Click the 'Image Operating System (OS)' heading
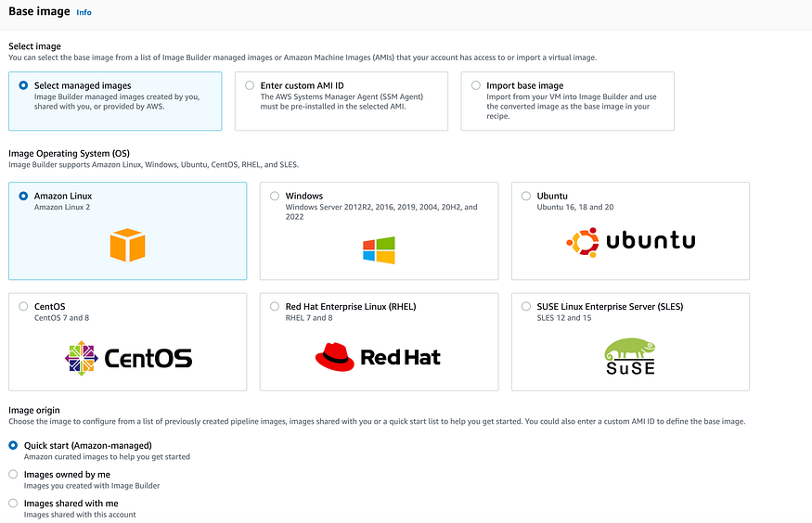 click(x=69, y=154)
